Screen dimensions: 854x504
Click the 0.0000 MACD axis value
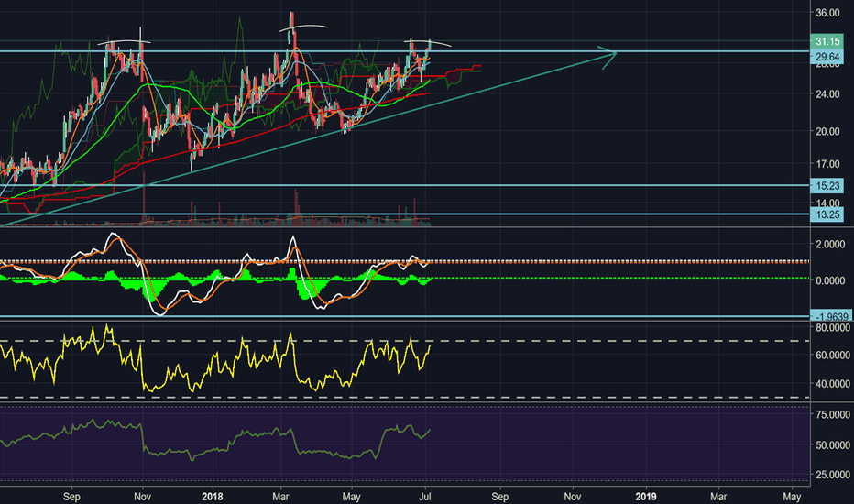pos(830,280)
